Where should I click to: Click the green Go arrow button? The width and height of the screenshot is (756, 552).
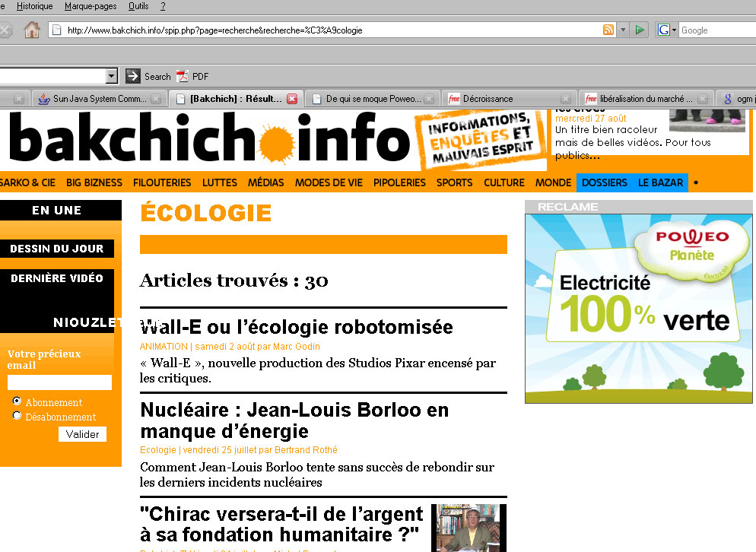(640, 30)
